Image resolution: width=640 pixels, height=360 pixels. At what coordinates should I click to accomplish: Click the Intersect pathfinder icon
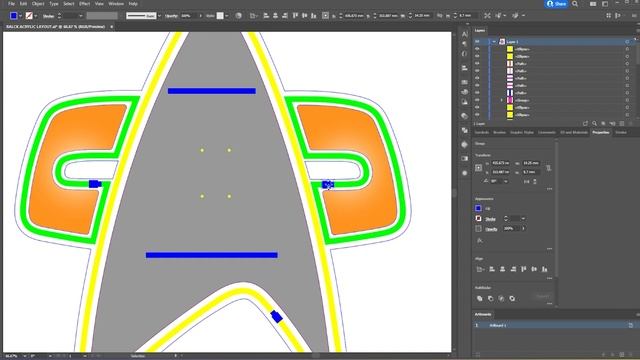(501, 298)
